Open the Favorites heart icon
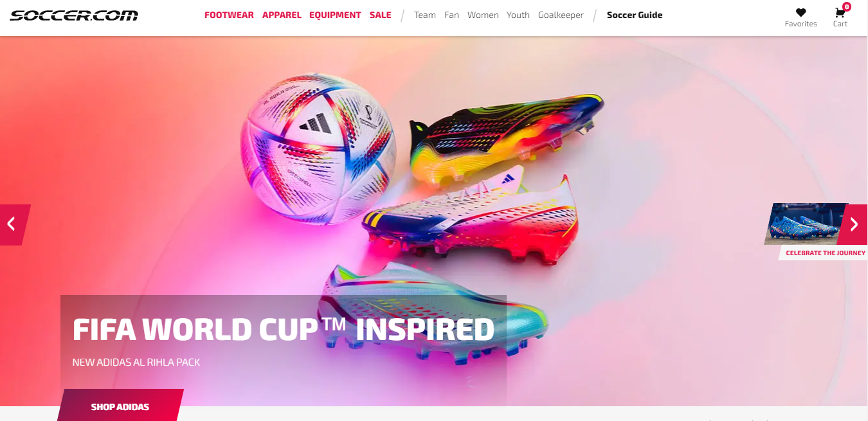 [x=800, y=12]
